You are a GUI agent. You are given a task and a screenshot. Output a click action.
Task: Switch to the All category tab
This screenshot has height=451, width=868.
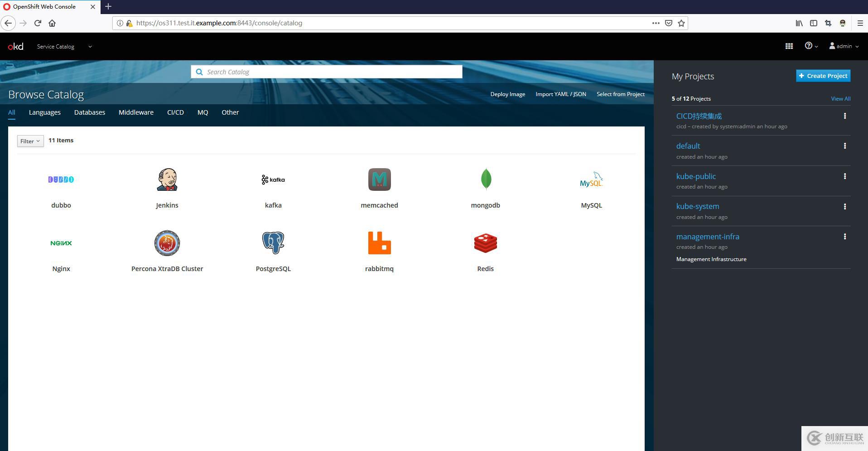coord(12,112)
